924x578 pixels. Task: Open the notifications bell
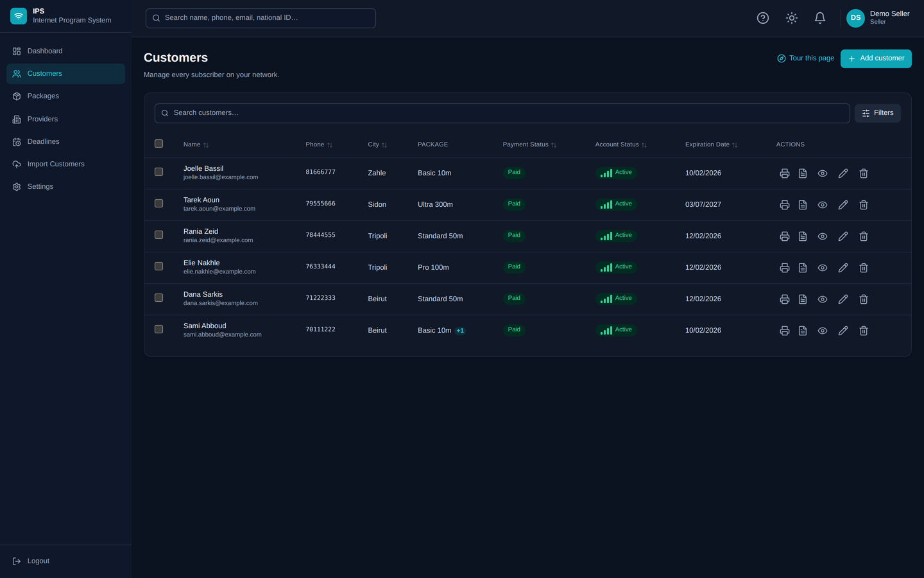click(x=820, y=18)
